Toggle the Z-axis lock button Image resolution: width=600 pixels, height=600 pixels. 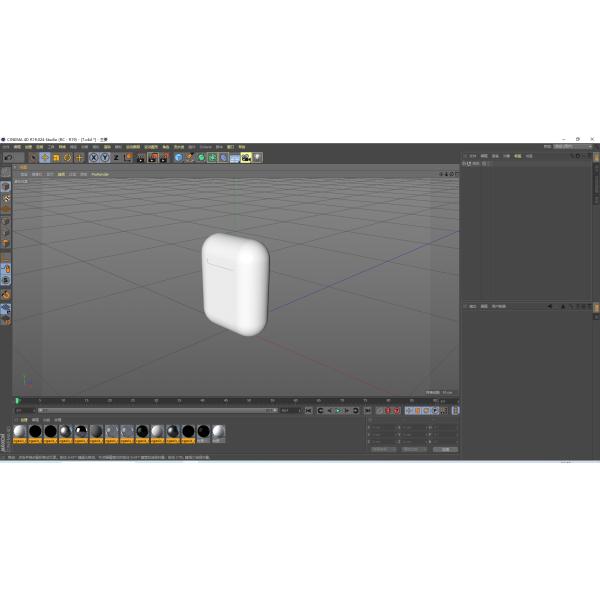[x=116, y=158]
